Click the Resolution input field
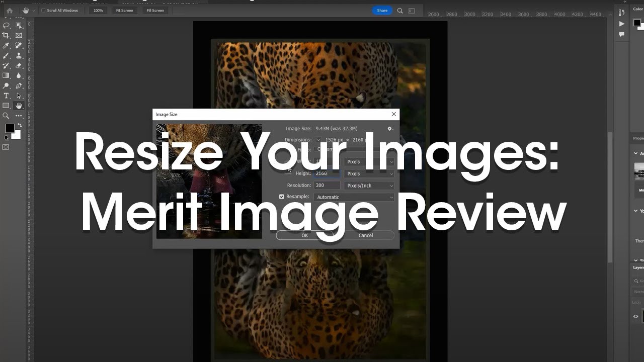Screen dimensions: 644x362 (x=327, y=186)
